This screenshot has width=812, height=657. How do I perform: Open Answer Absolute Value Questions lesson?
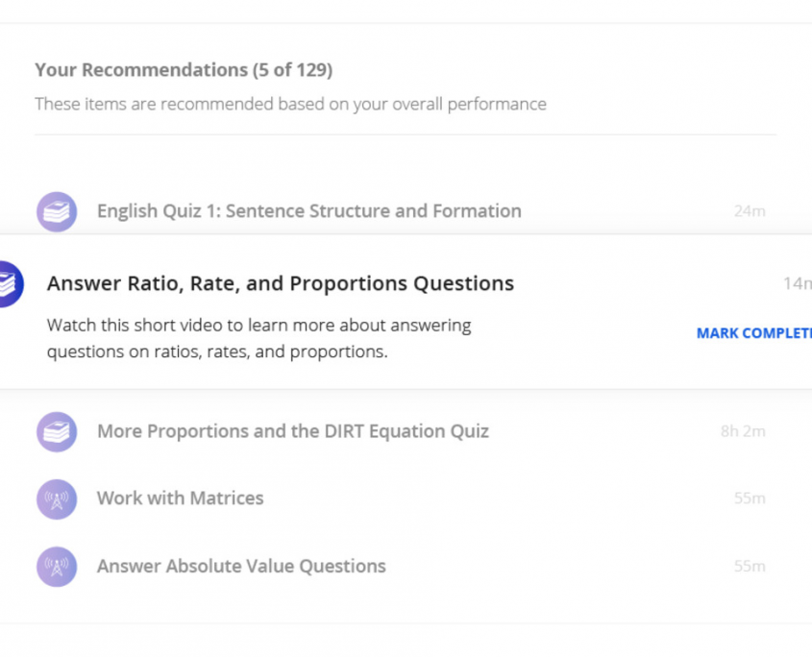pos(241,566)
